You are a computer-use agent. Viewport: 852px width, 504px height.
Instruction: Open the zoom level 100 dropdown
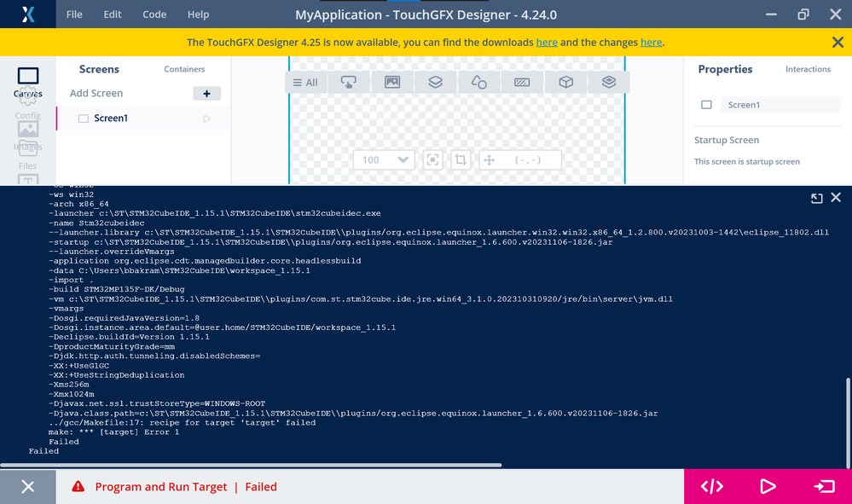click(384, 159)
